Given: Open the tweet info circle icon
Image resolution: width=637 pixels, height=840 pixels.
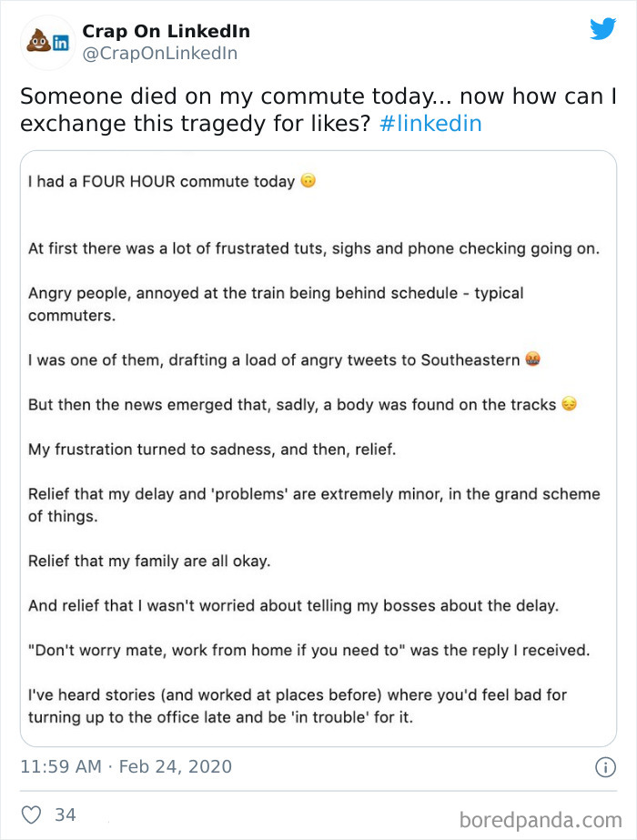Looking at the screenshot, I should [x=607, y=766].
